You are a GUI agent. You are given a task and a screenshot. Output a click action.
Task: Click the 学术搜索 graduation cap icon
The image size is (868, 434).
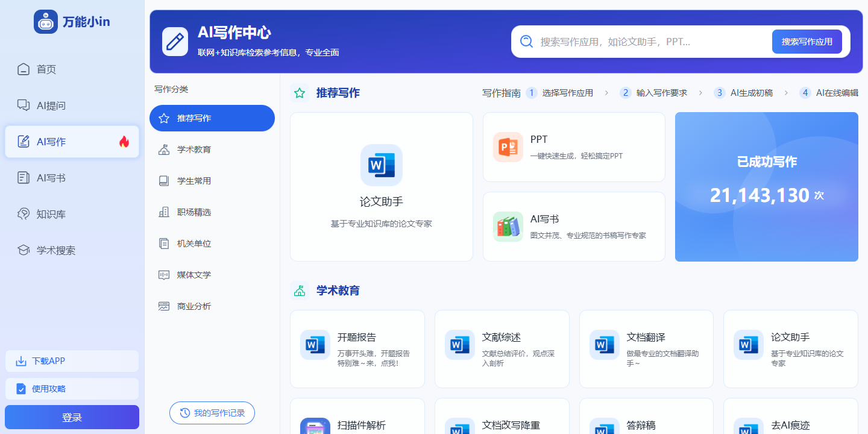24,250
